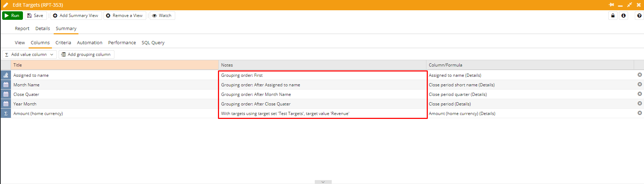Expand the bottom panel chevron handle
Image resolution: width=644 pixels, height=184 pixels.
pos(323,182)
